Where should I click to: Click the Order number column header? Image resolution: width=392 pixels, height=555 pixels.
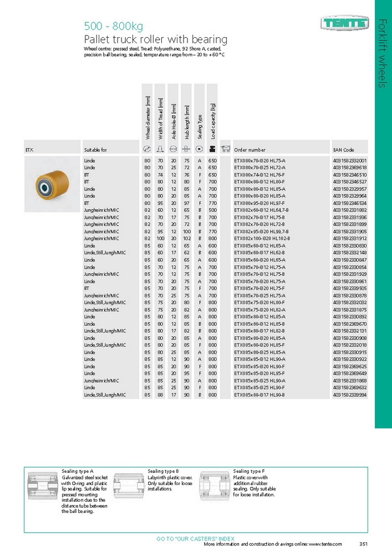click(250, 150)
